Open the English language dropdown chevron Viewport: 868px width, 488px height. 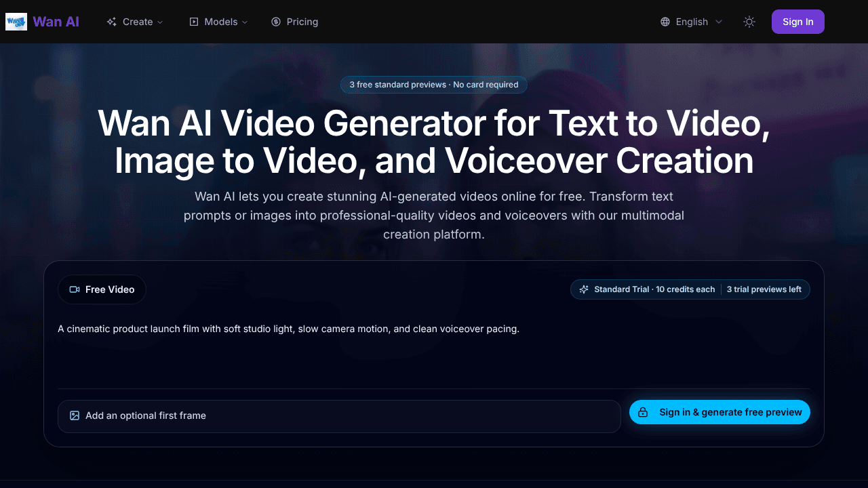coord(719,22)
